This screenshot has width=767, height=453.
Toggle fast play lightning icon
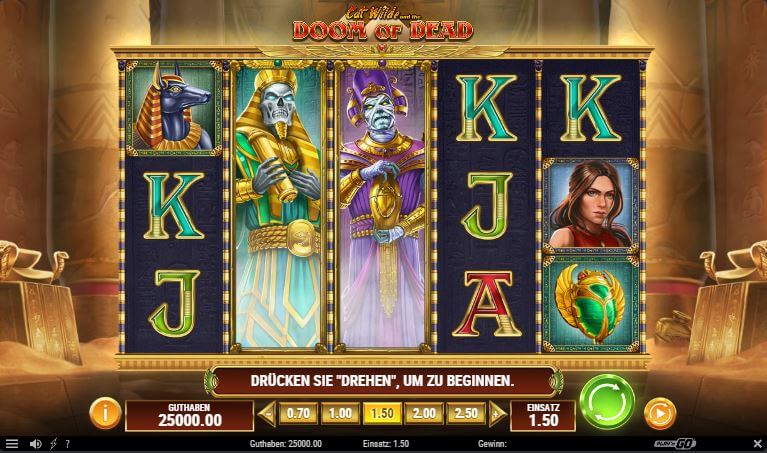[x=53, y=444]
